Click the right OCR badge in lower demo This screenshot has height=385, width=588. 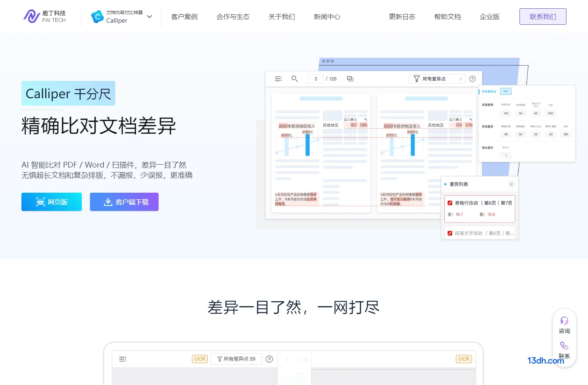click(464, 359)
